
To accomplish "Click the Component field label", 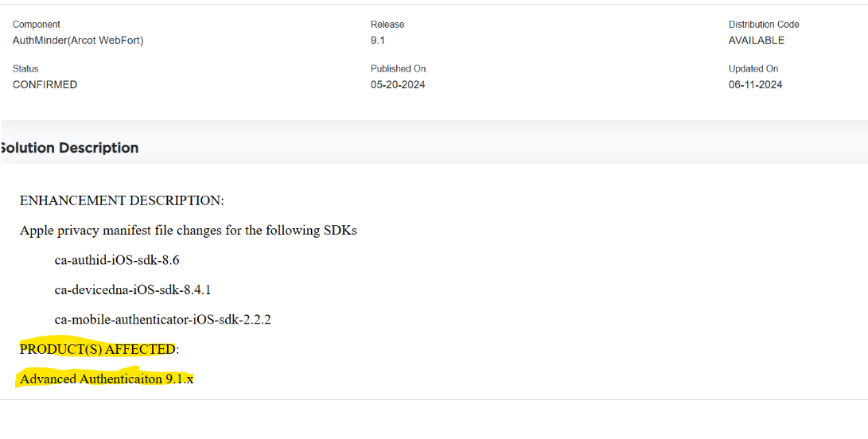I will coord(37,25).
